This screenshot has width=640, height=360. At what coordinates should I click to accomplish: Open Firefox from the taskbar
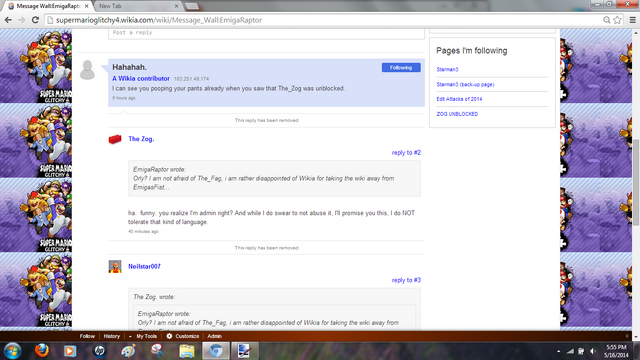(42, 351)
